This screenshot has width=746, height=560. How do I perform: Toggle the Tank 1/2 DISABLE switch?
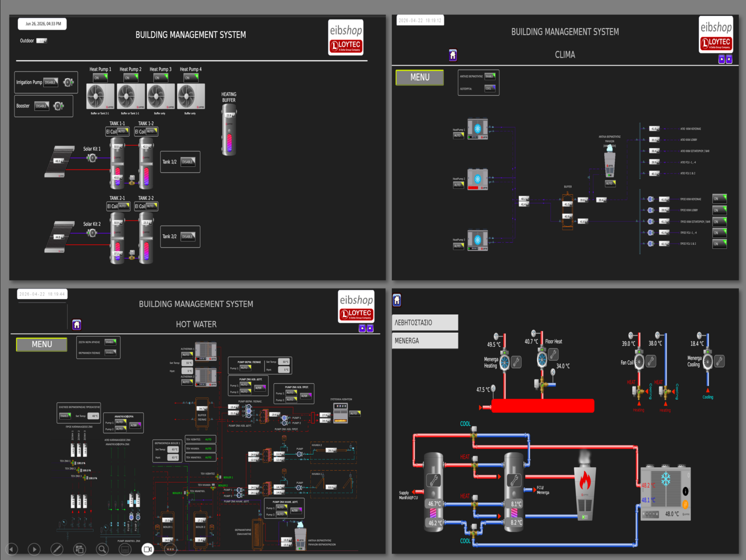point(188,162)
